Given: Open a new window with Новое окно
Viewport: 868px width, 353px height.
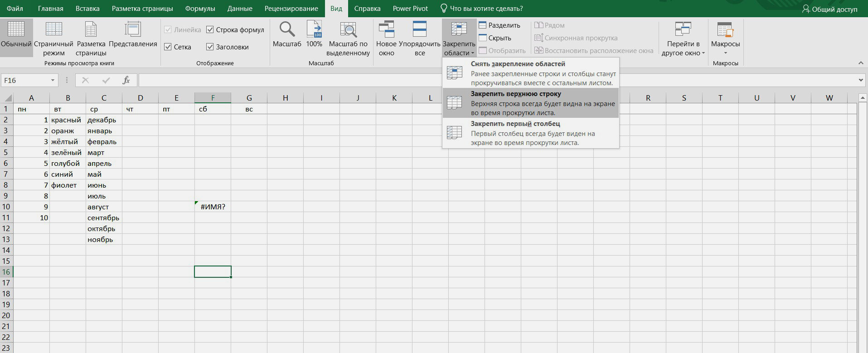Looking at the screenshot, I should [386, 30].
